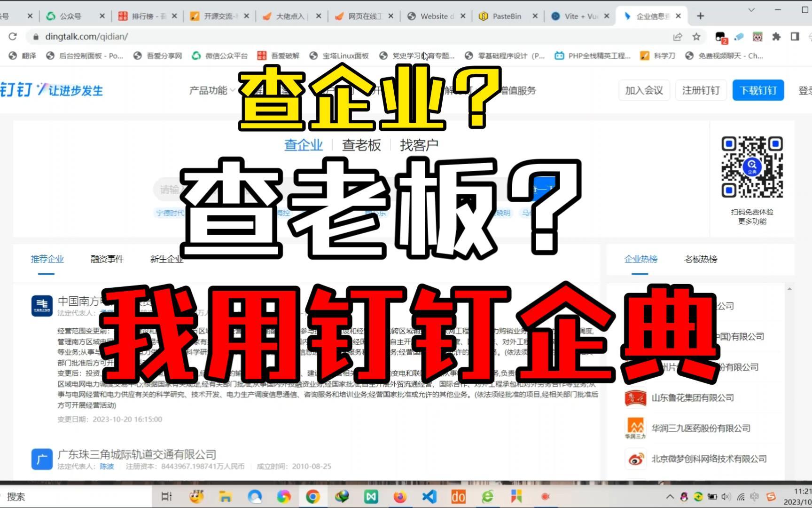Image resolution: width=812 pixels, height=508 pixels.
Task: Open the blue pen extension icon
Action: (x=739, y=36)
